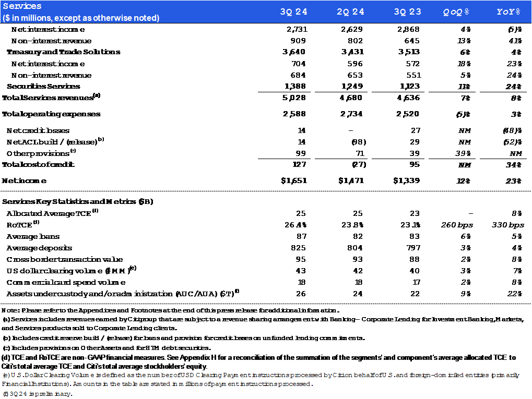Select the 1,388 Securities Services value
Screen dimensions: 532x399
point(295,87)
